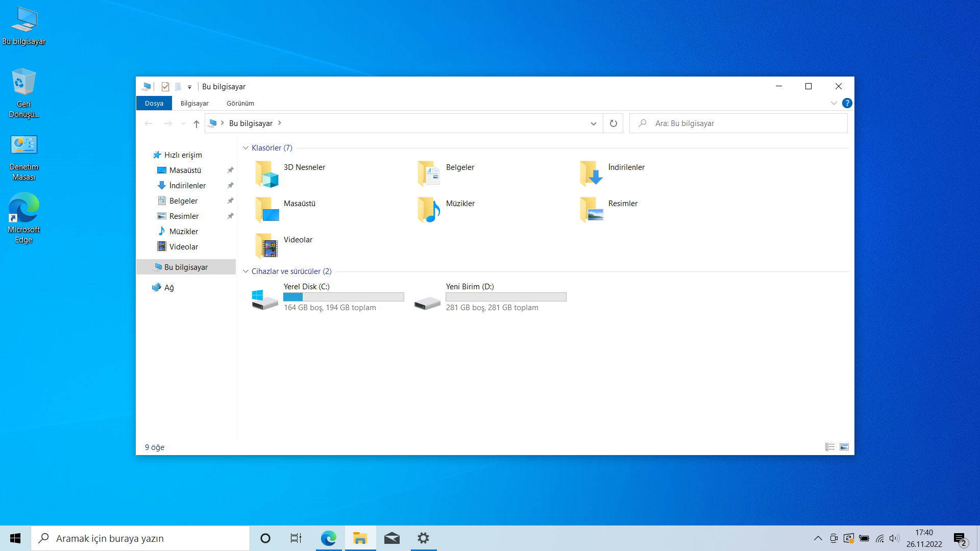This screenshot has height=551, width=980.
Task: Open İndirilenler in Hızlı erişim sidebar
Action: 187,186
